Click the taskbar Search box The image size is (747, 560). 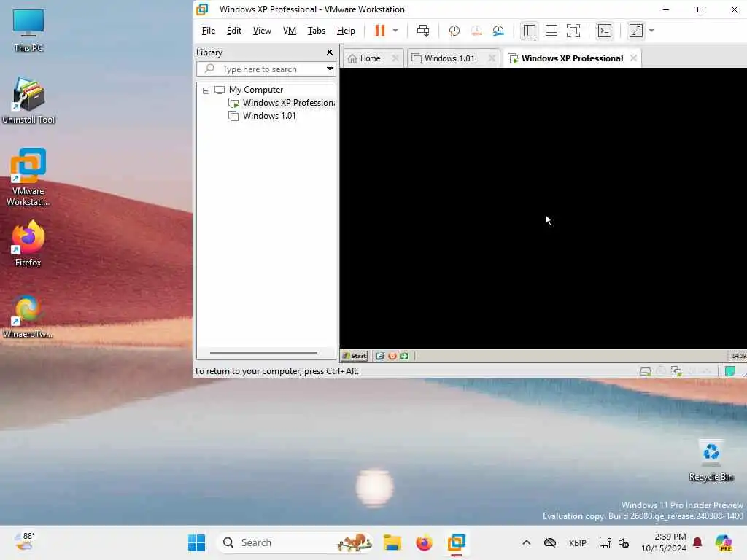click(x=295, y=542)
